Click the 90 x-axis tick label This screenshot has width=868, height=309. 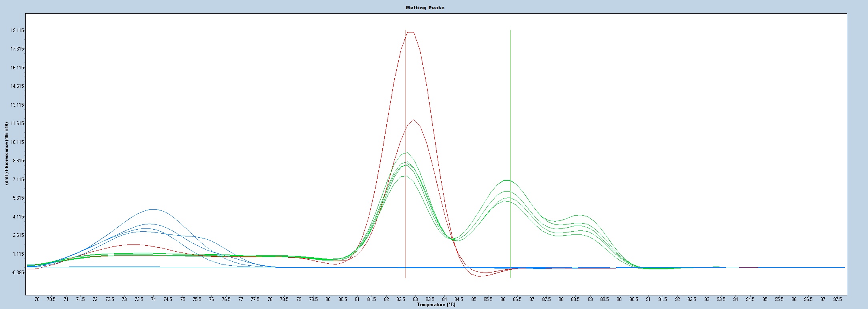(x=619, y=299)
